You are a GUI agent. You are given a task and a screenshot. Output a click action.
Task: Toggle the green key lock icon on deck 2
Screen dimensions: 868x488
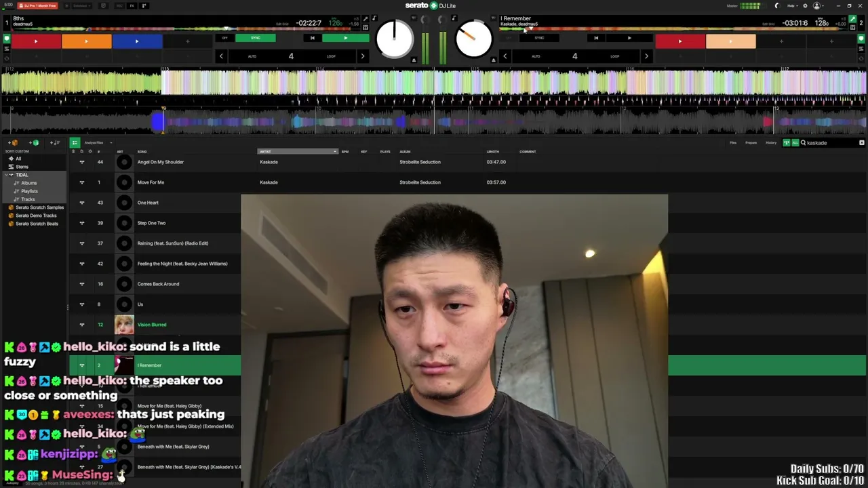pos(852,18)
